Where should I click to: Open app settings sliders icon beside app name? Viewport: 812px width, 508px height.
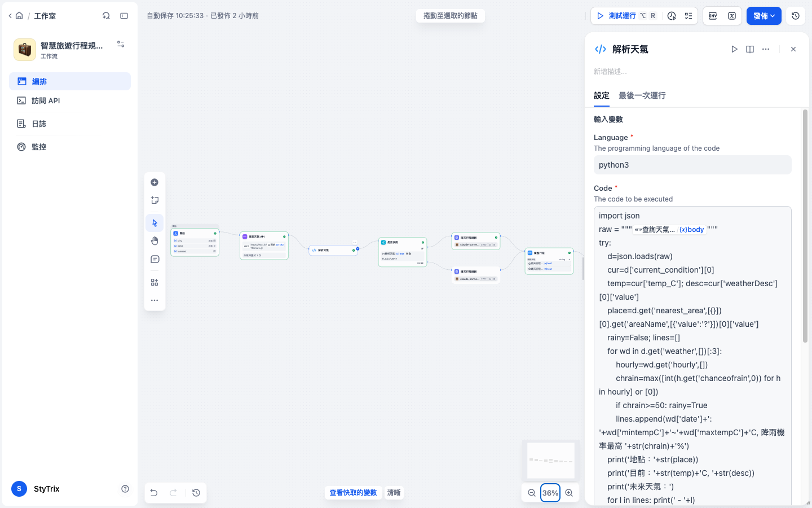click(x=121, y=44)
